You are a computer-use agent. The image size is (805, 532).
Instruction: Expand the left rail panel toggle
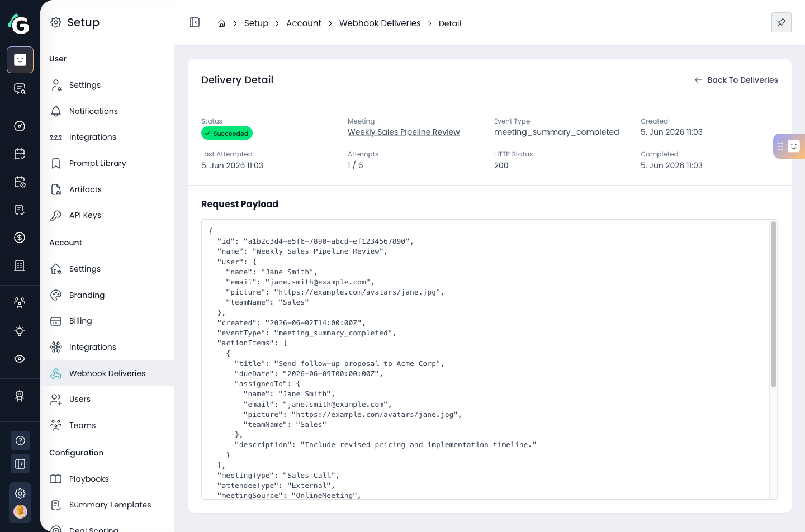[x=20, y=464]
